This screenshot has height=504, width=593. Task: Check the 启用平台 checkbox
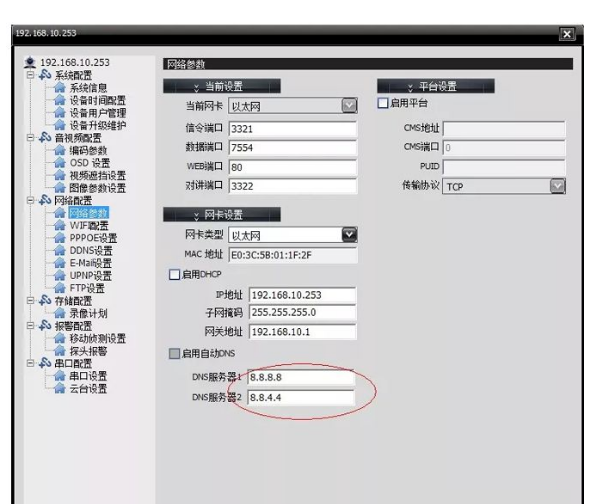pyautogui.click(x=383, y=103)
